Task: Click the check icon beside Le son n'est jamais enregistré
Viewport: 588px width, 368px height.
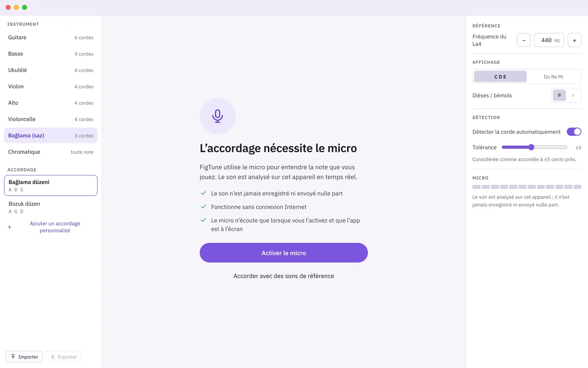Action: (203, 193)
